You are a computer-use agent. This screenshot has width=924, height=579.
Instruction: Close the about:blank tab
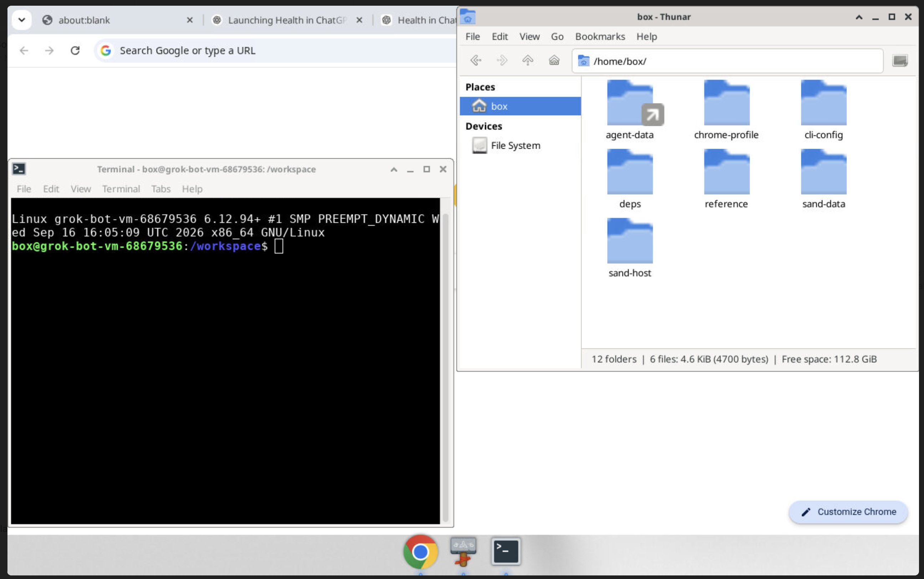[190, 20]
